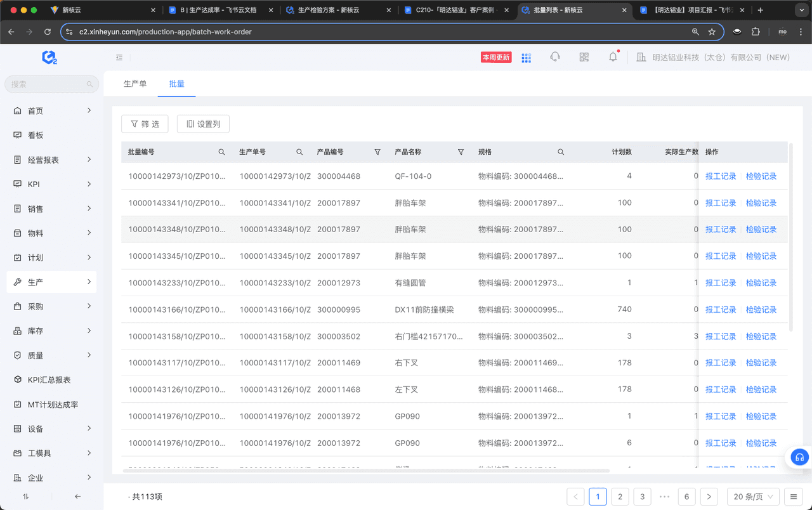This screenshot has height=510, width=812.
Task: Expand the 采购 sidebar menu
Action: [89, 306]
